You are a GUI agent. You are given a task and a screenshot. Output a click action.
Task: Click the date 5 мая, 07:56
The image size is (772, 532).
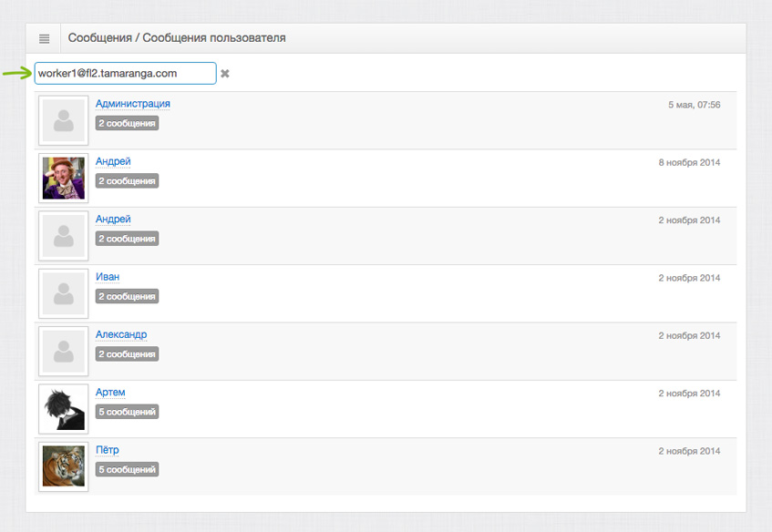point(694,105)
